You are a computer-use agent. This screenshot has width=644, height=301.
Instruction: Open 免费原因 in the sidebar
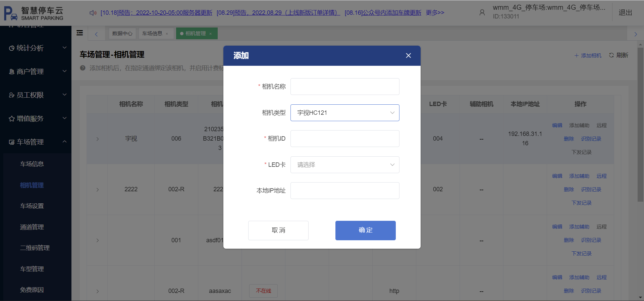[32, 290]
